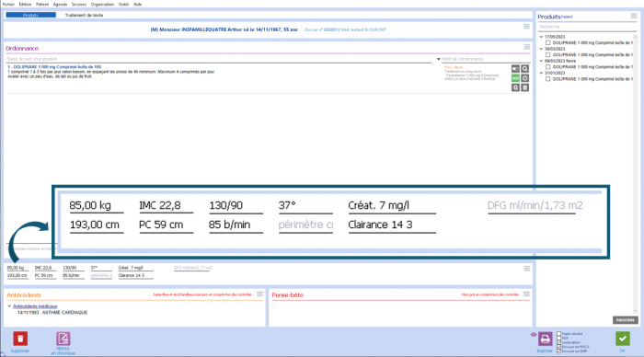
Task: Open the Agenda menu
Action: tap(60, 4)
